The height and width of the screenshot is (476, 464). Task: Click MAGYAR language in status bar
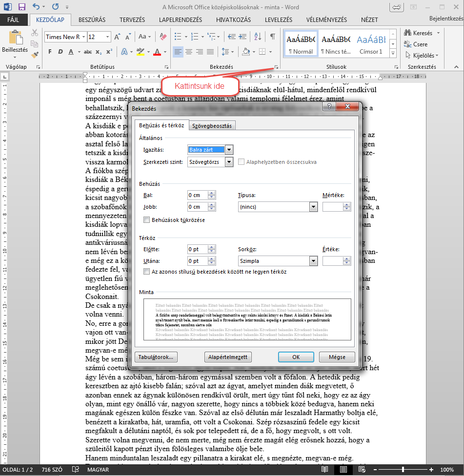(98, 469)
